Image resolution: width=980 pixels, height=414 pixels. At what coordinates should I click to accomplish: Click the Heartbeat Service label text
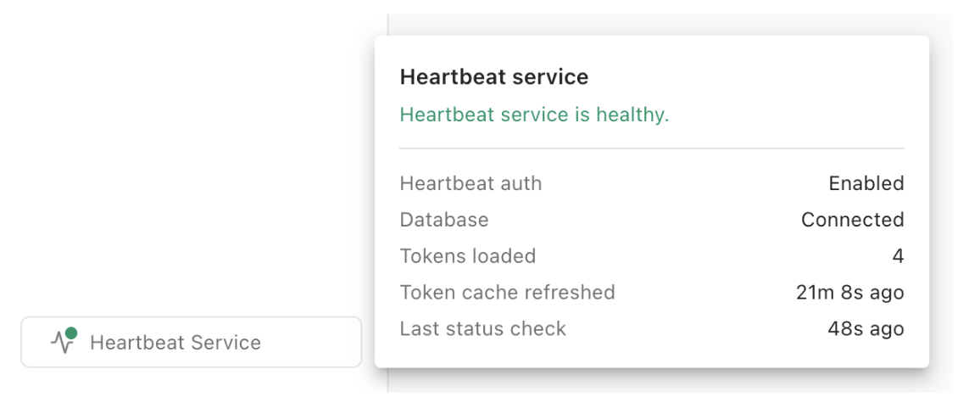175,343
